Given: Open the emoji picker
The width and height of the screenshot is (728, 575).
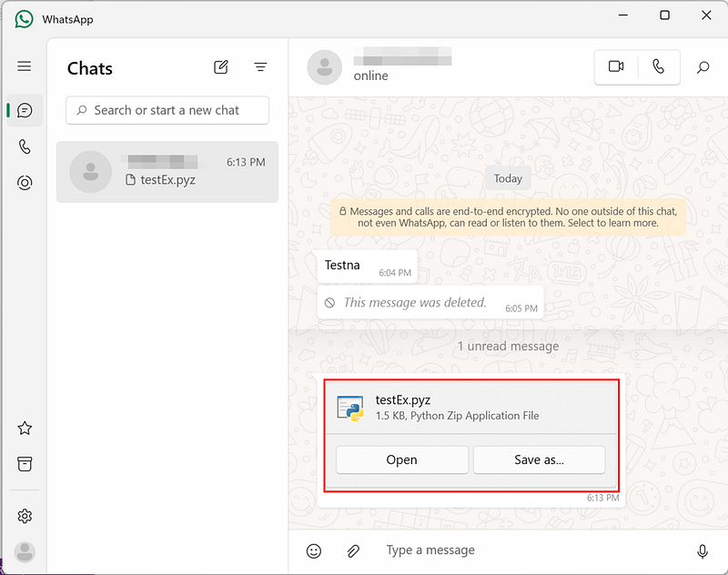Looking at the screenshot, I should coord(314,550).
